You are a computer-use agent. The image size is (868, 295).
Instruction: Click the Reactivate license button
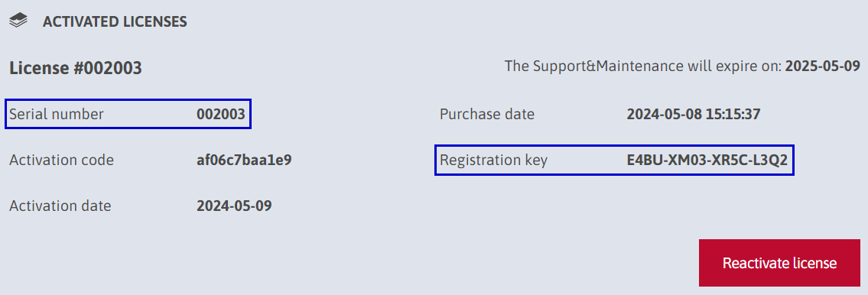(779, 263)
